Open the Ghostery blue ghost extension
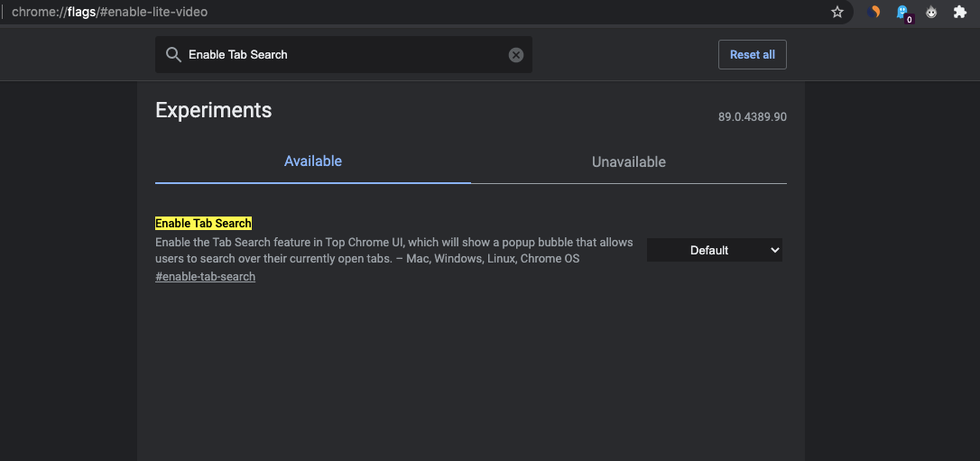 click(901, 12)
